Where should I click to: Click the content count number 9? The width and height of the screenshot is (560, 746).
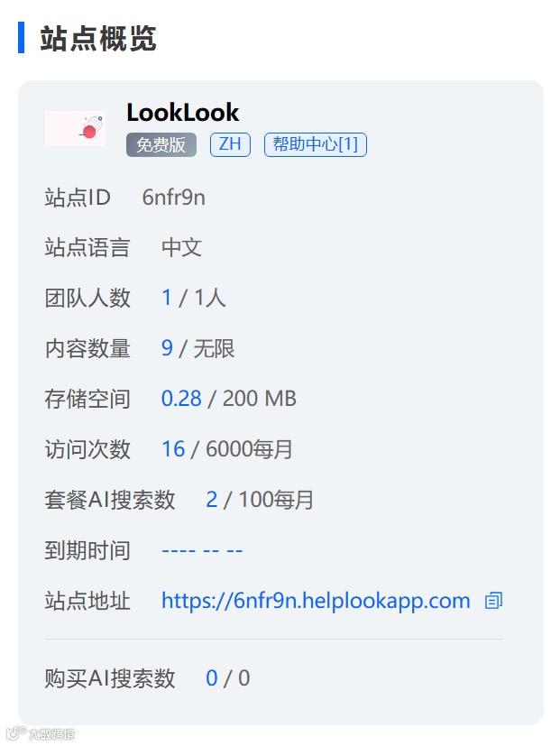167,348
